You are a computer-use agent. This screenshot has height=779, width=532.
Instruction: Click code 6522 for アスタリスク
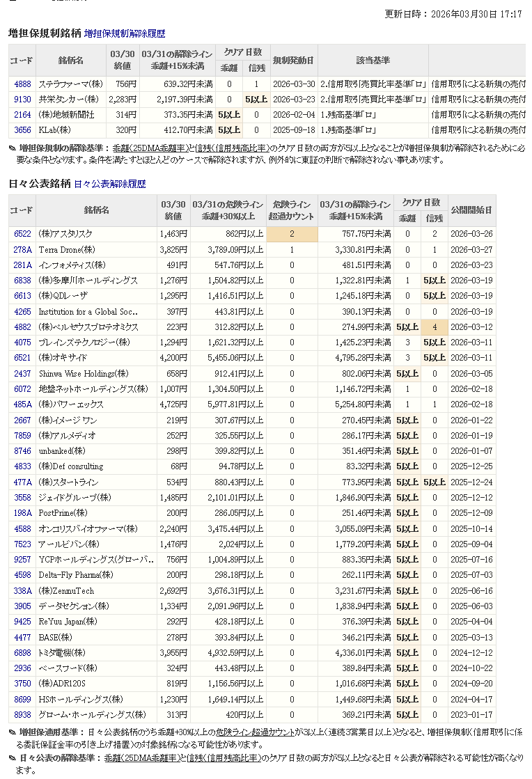point(22,234)
